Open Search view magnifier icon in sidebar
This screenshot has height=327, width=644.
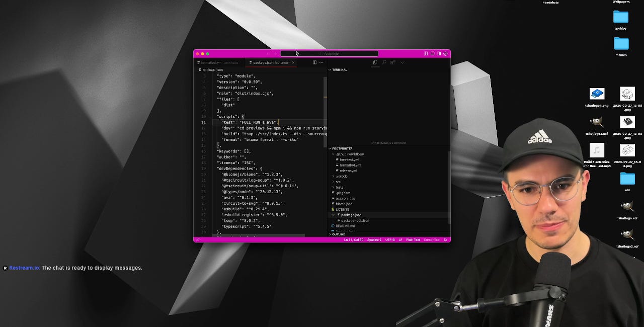(384, 62)
